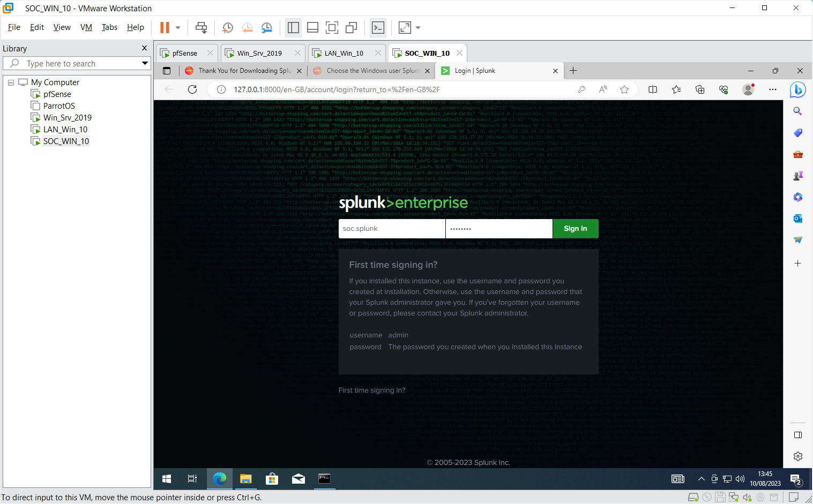The height and width of the screenshot is (504, 813).
Task: Close the Library panel
Action: 144,48
